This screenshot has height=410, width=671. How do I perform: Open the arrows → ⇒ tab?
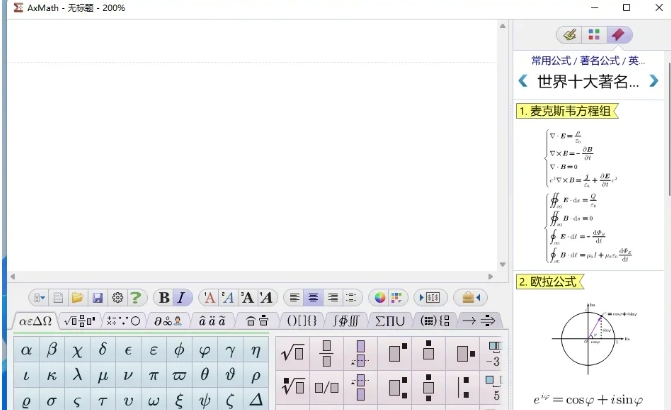tap(479, 321)
